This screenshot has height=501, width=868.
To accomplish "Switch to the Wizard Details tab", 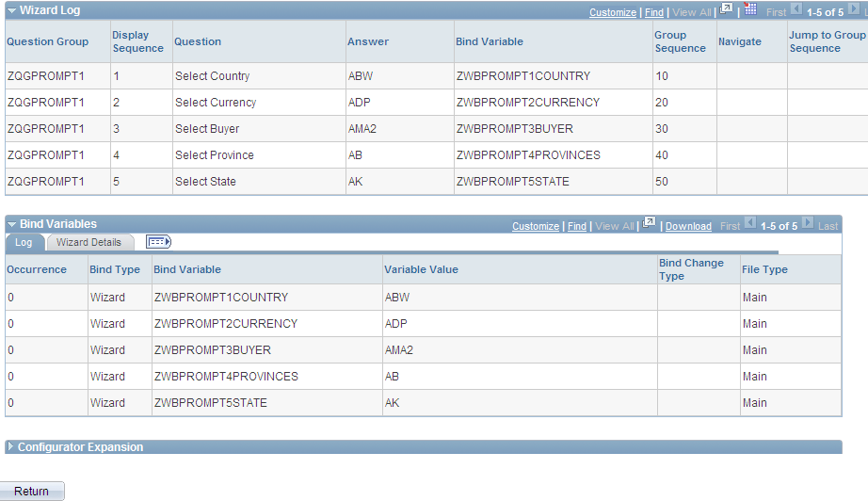I will pos(88,242).
